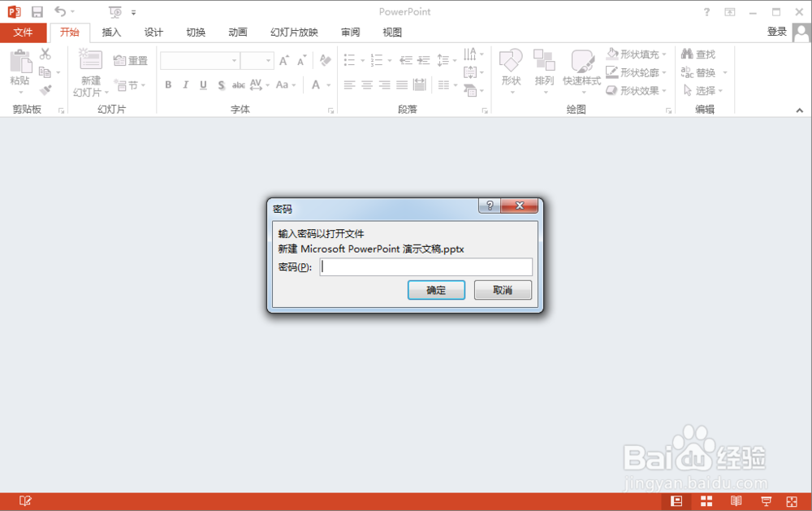Confirm password with 确定 button
This screenshot has width=812, height=511.
click(x=436, y=290)
